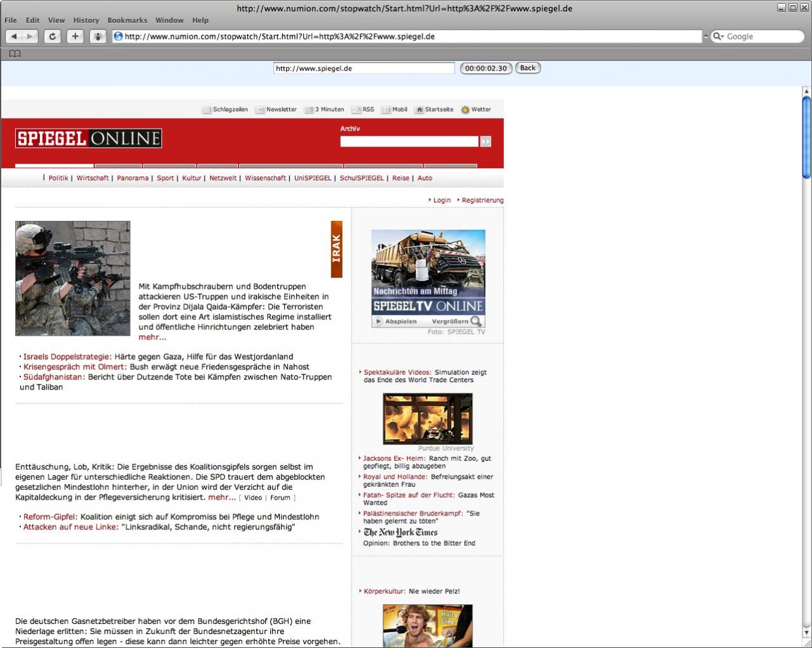The width and height of the screenshot is (812, 648).
Task: Click the RSS feed icon
Action: 357,110
